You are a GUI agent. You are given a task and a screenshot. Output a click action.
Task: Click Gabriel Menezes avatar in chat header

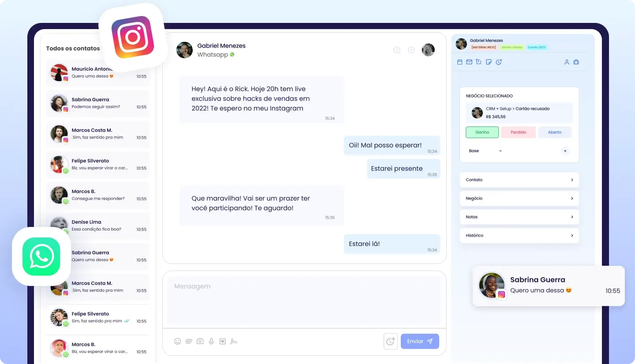coord(184,50)
